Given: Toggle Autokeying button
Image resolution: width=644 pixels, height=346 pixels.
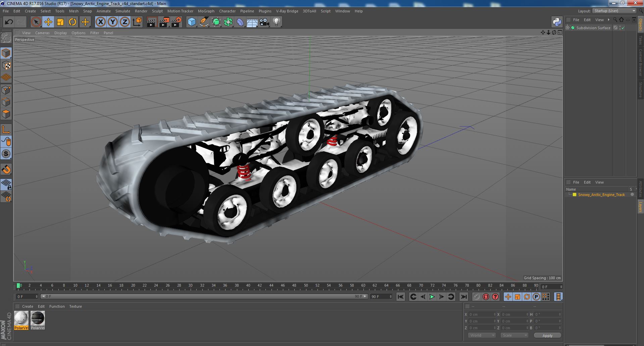Looking at the screenshot, I should click(486, 297).
